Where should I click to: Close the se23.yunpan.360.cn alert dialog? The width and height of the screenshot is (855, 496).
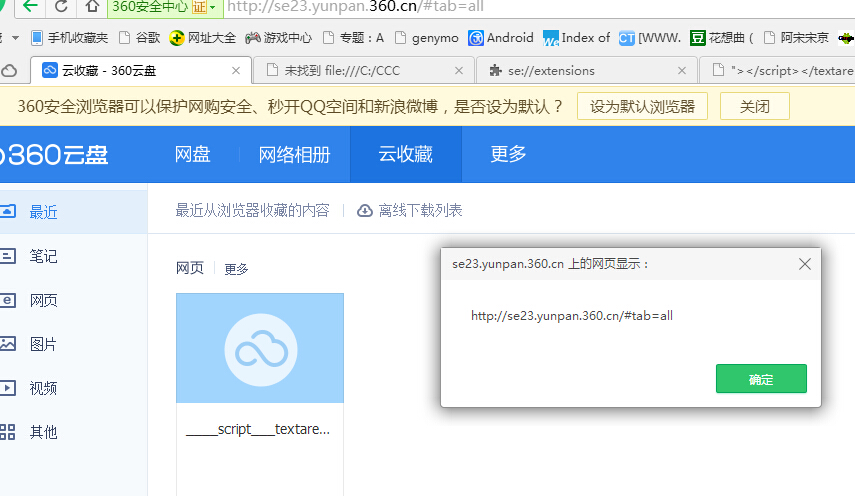pos(805,264)
